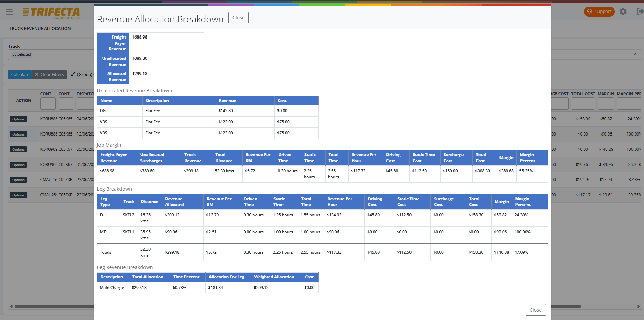Click the TRUCK REVENUE ALLOCATION page title
The width and height of the screenshot is (644, 320).
point(40,29)
